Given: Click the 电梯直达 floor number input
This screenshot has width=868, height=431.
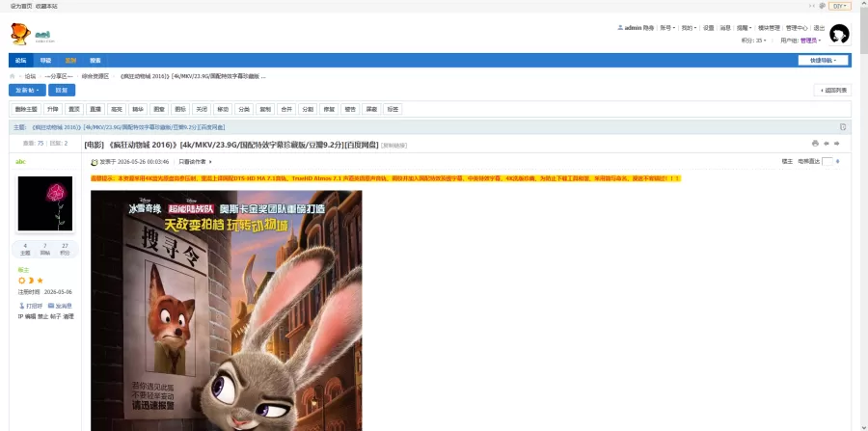Looking at the screenshot, I should coord(827,162).
